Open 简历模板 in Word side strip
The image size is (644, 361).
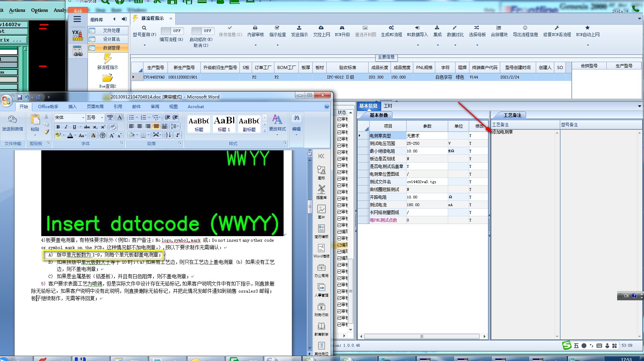click(321, 231)
